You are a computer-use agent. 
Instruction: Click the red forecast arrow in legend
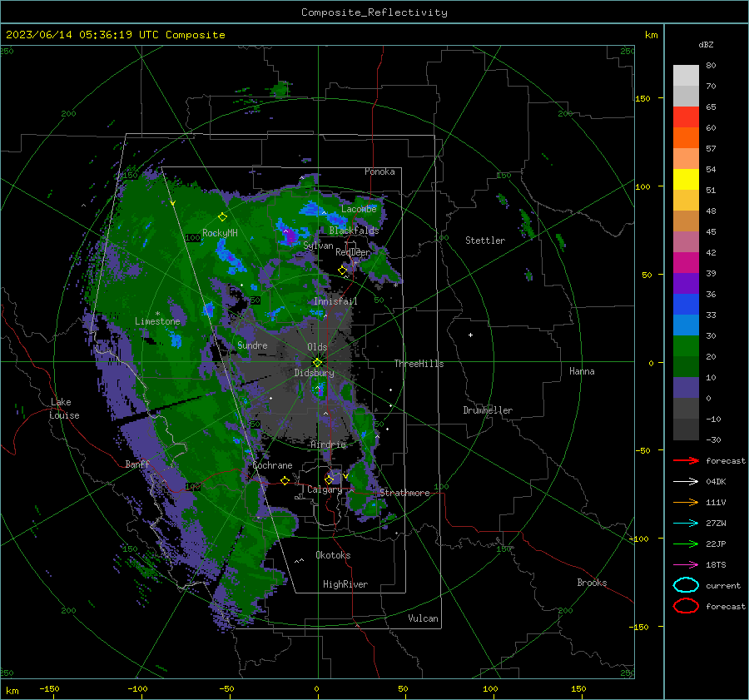point(686,460)
